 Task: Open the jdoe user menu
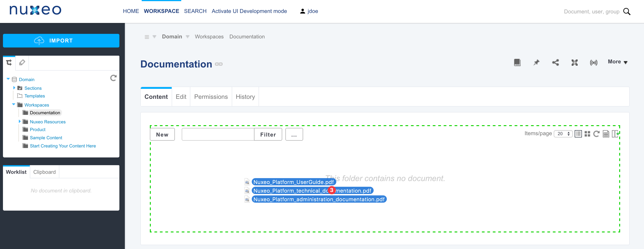309,11
